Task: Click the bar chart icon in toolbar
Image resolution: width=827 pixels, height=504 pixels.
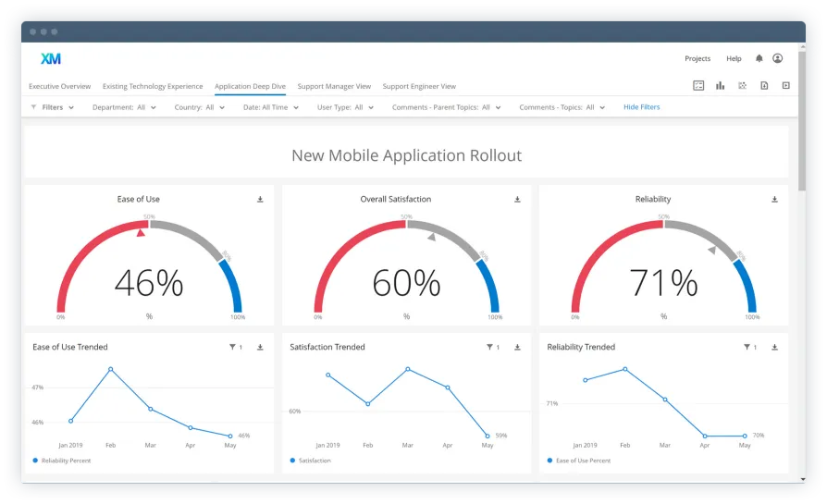Action: tap(720, 86)
